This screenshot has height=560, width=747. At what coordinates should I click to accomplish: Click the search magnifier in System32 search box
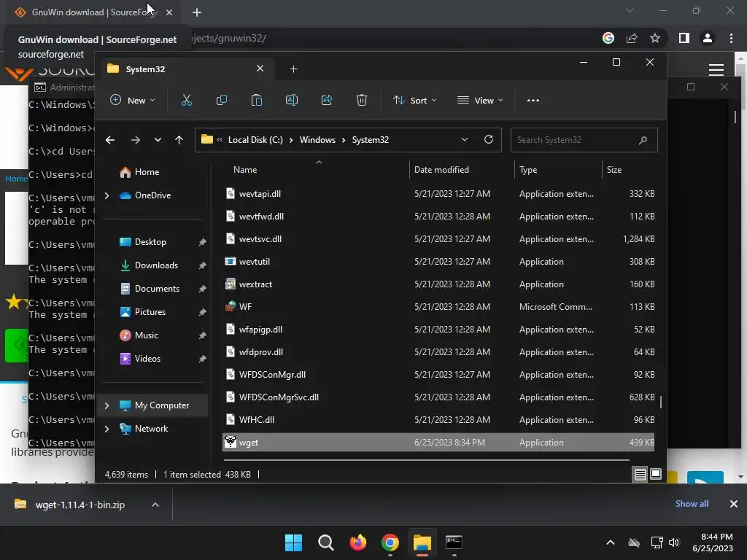[x=643, y=140]
